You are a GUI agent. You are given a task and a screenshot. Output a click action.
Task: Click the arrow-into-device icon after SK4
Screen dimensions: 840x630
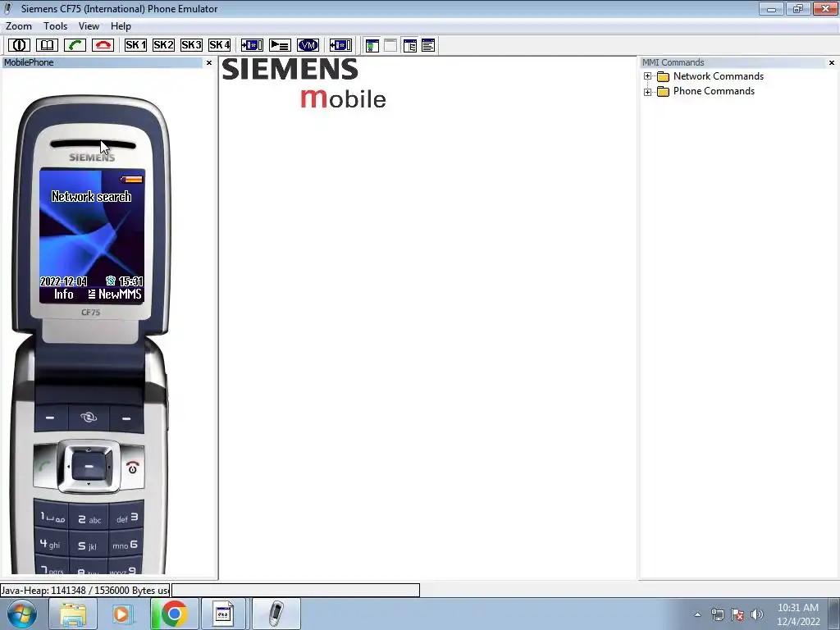click(252, 46)
